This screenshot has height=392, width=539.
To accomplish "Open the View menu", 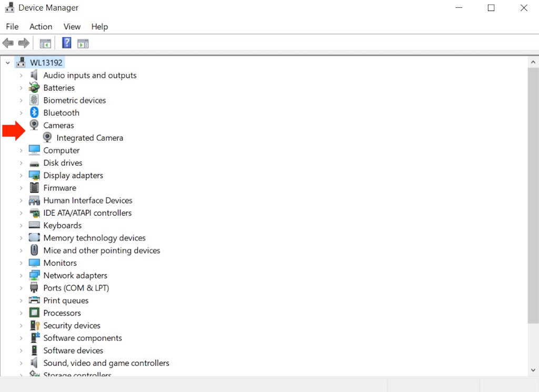I will tap(72, 26).
